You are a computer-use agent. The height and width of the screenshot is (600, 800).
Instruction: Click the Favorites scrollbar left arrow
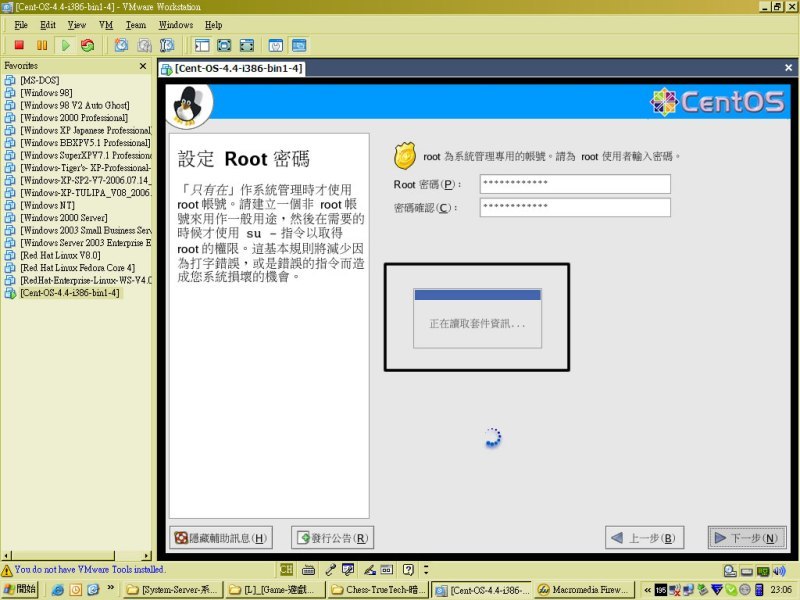click(6, 556)
